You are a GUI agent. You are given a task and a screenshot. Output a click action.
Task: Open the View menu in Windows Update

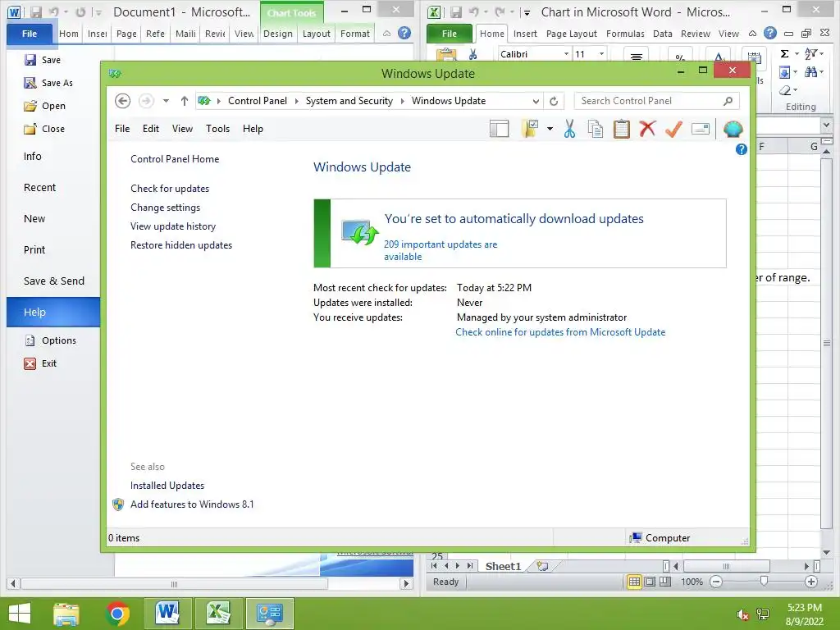point(182,129)
